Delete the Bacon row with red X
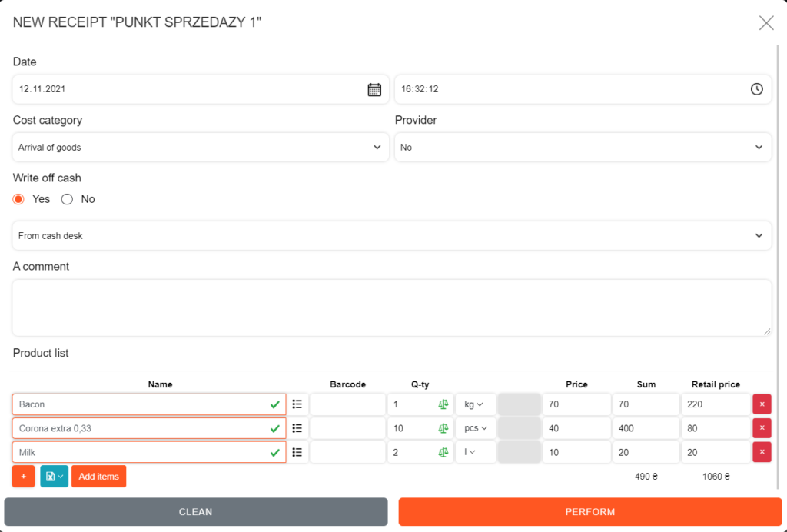This screenshot has width=787, height=532. pyautogui.click(x=762, y=404)
